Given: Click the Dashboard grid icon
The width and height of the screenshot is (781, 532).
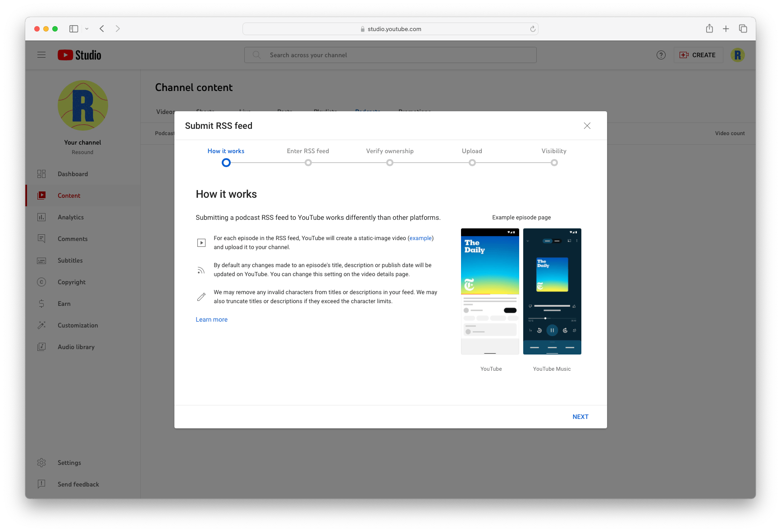Looking at the screenshot, I should point(41,174).
